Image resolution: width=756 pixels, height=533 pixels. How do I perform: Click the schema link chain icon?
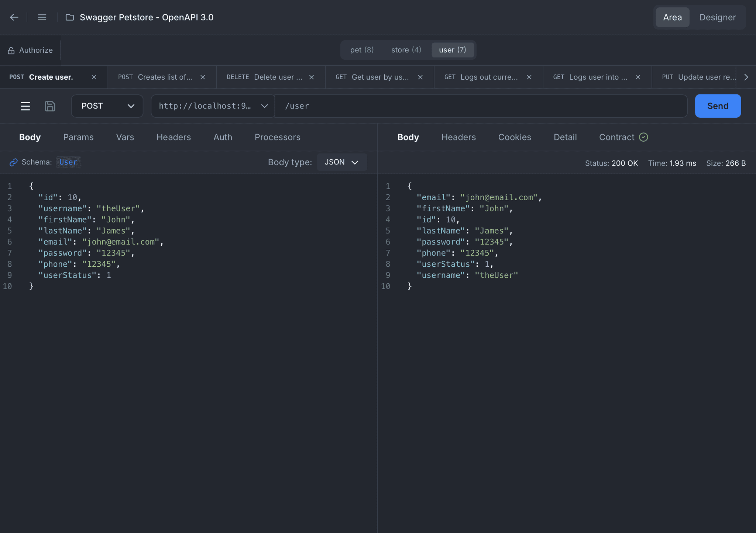(14, 162)
